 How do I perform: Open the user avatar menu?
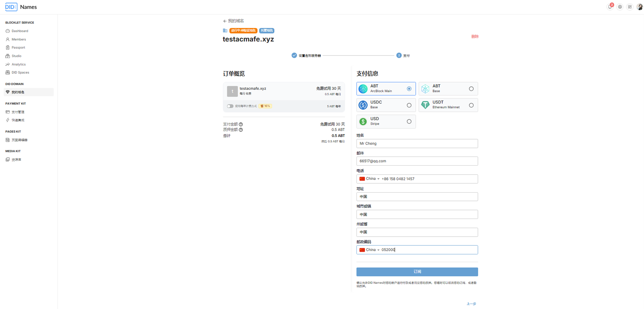pyautogui.click(x=639, y=7)
